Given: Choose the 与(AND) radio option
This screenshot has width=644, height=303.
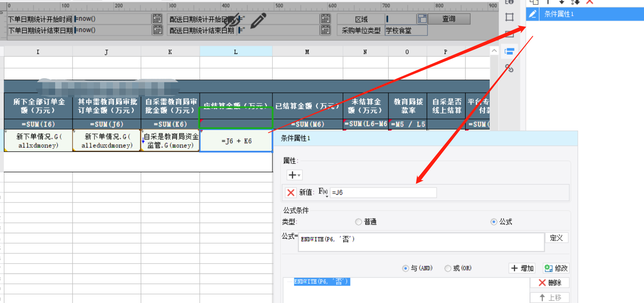Looking at the screenshot, I should pos(405,268).
